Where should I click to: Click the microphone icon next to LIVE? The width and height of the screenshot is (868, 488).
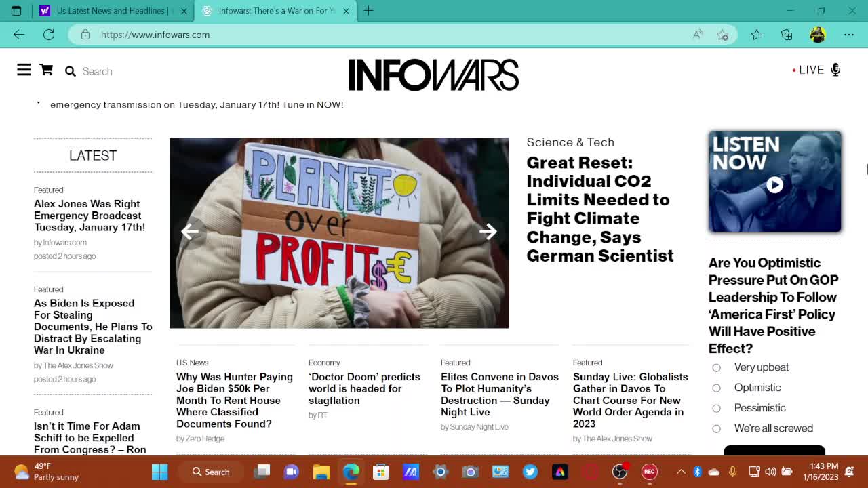click(x=835, y=70)
